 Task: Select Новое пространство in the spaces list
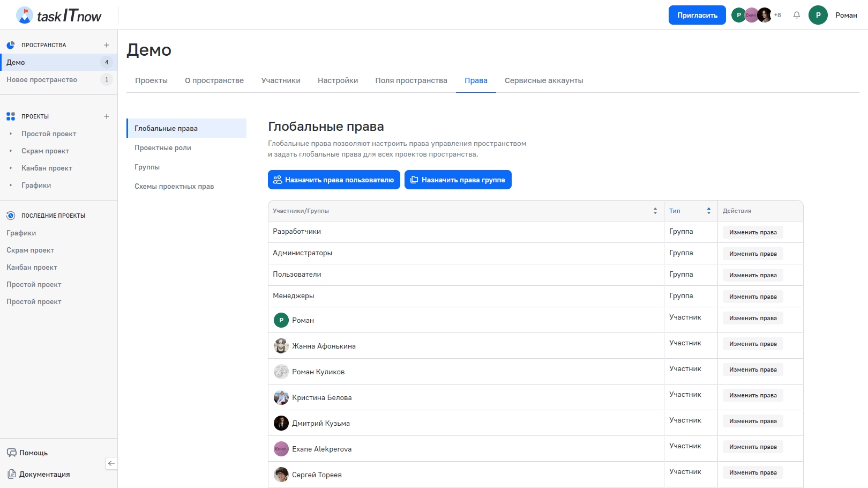(42, 80)
